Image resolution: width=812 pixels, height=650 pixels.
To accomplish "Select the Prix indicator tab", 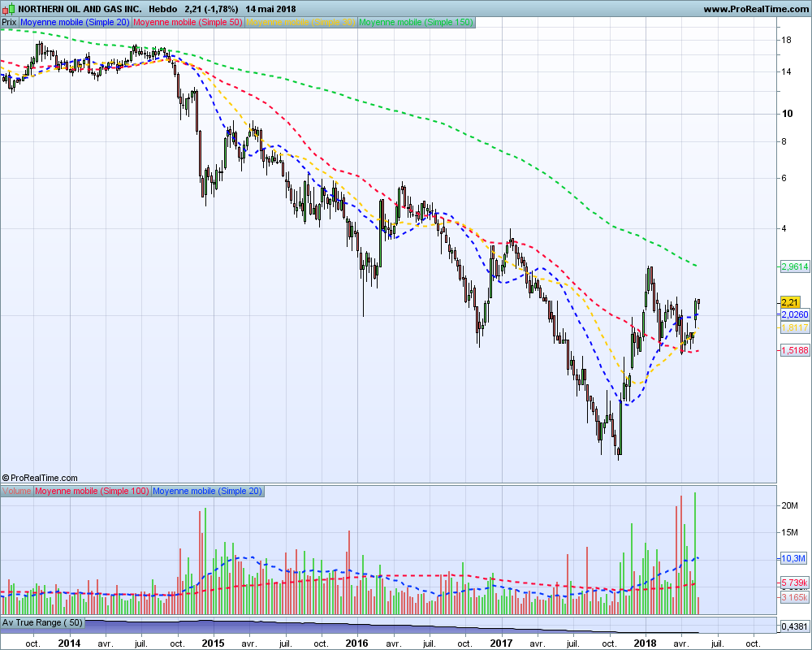I will tap(9, 22).
